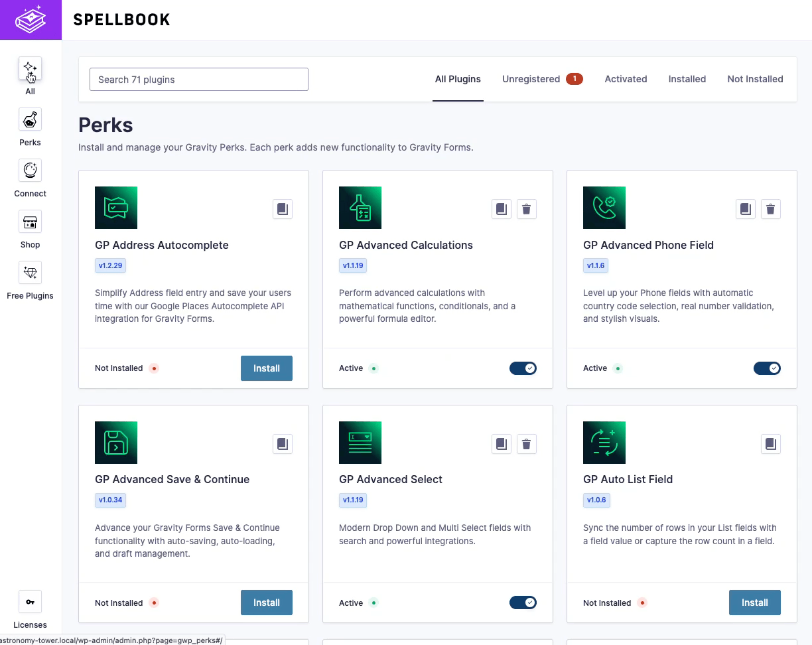Viewport: 812px width, 645px height.
Task: Open the Free Plugins section
Action: [31, 273]
